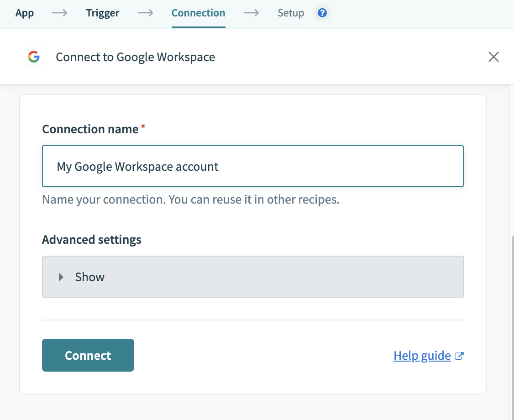
Task: Go to the App step
Action: [25, 13]
